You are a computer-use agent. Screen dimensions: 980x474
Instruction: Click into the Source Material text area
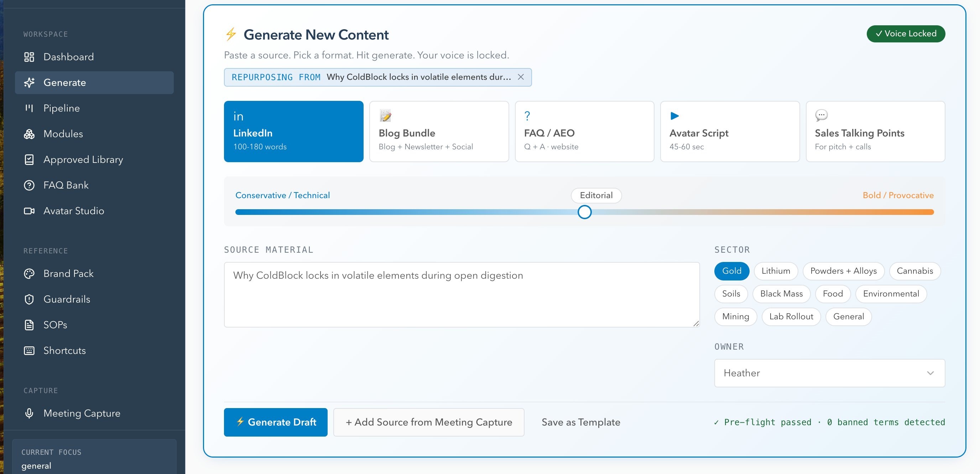coord(462,295)
